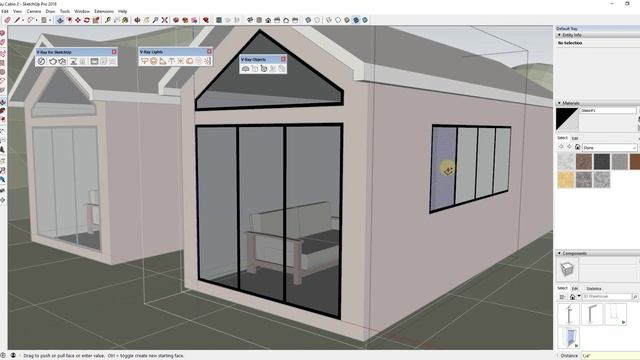Pick the white marble stone swatch
Image resolution: width=640 pixels, height=360 pixels.
pos(566,161)
